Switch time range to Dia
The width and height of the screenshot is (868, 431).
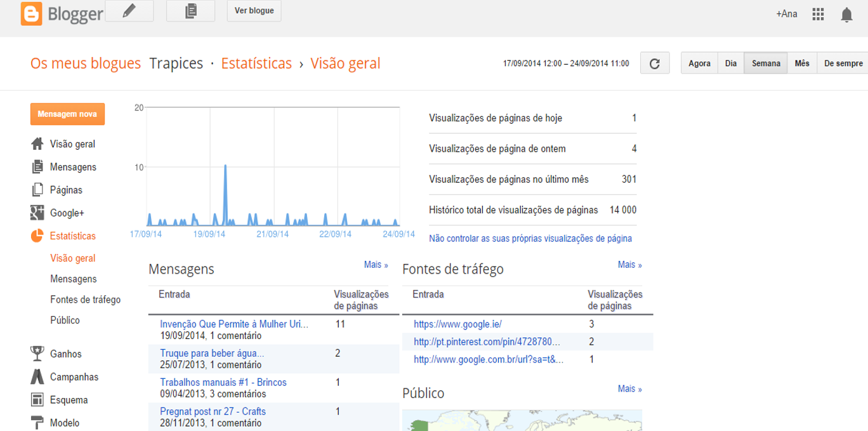pos(731,63)
